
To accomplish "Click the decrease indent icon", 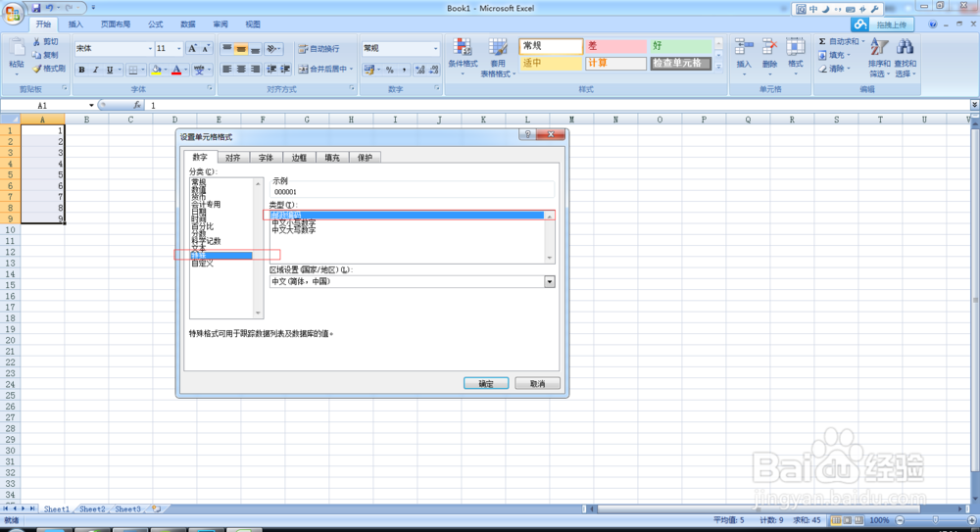I will coord(271,70).
